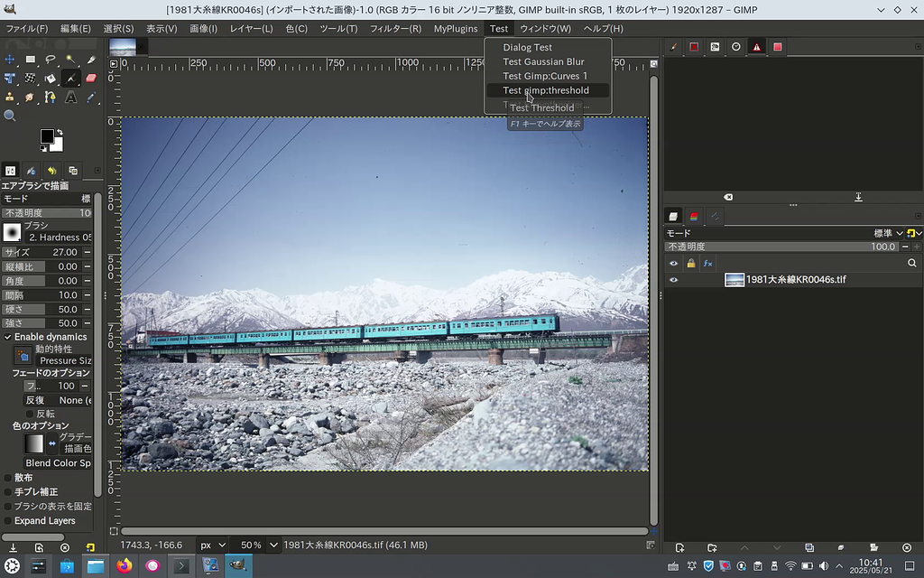This screenshot has height=578, width=924.
Task: Choose the Text tool
Action: click(x=70, y=97)
